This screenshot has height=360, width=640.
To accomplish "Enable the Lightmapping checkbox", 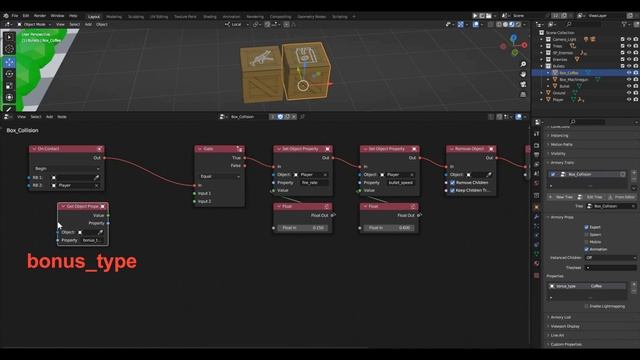I will pos(587,306).
